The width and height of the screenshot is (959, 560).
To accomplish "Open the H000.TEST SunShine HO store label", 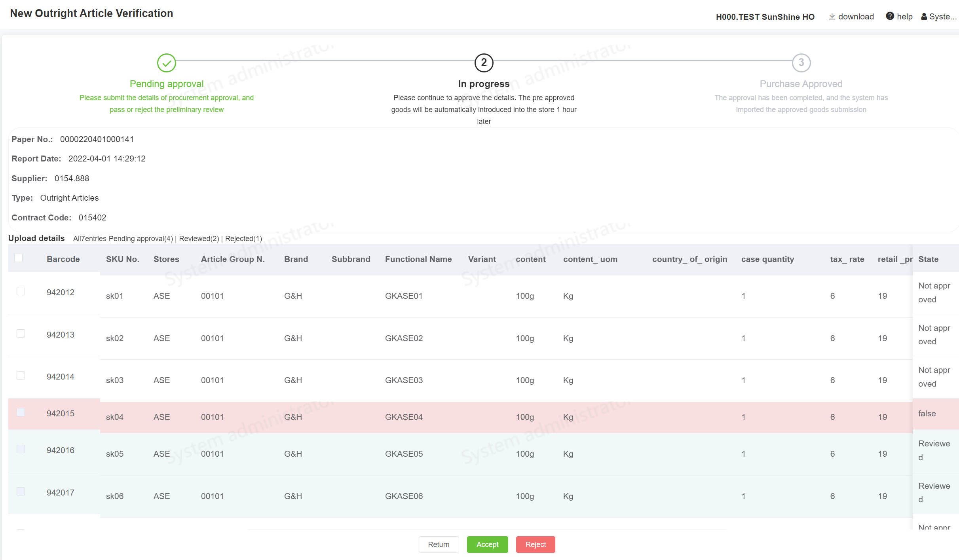I will tap(765, 17).
